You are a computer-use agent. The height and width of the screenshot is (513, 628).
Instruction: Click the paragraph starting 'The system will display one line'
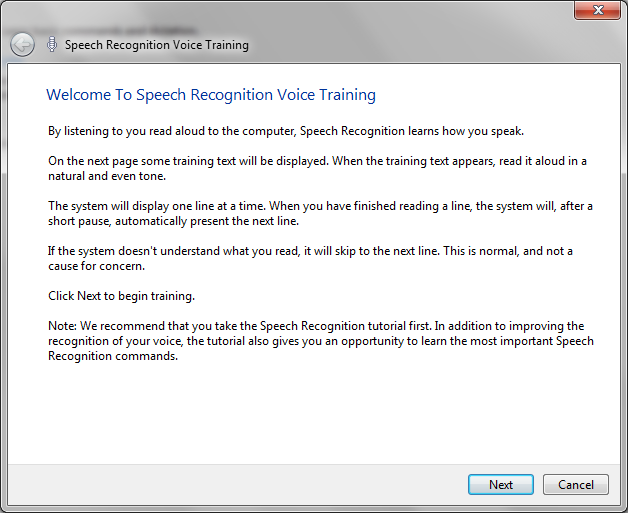320,213
